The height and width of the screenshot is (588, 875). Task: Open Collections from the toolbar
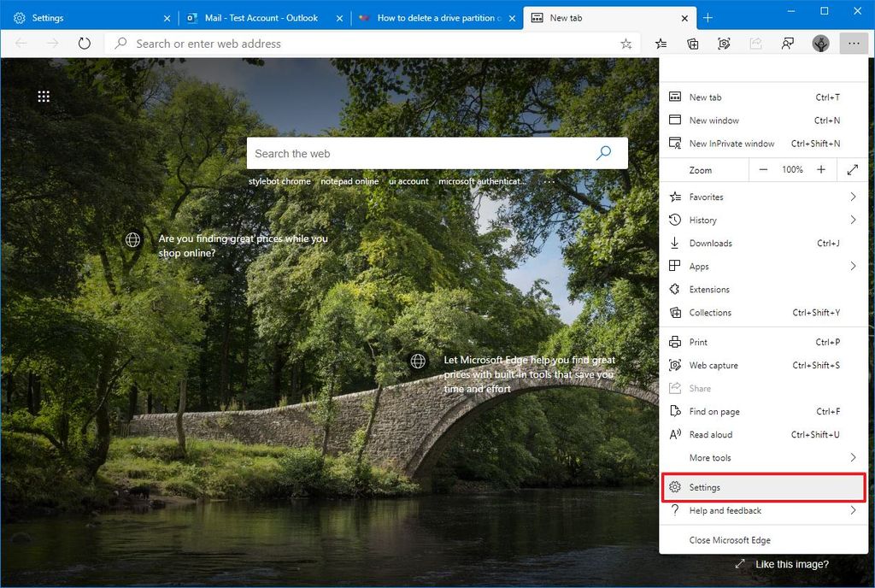pos(692,43)
